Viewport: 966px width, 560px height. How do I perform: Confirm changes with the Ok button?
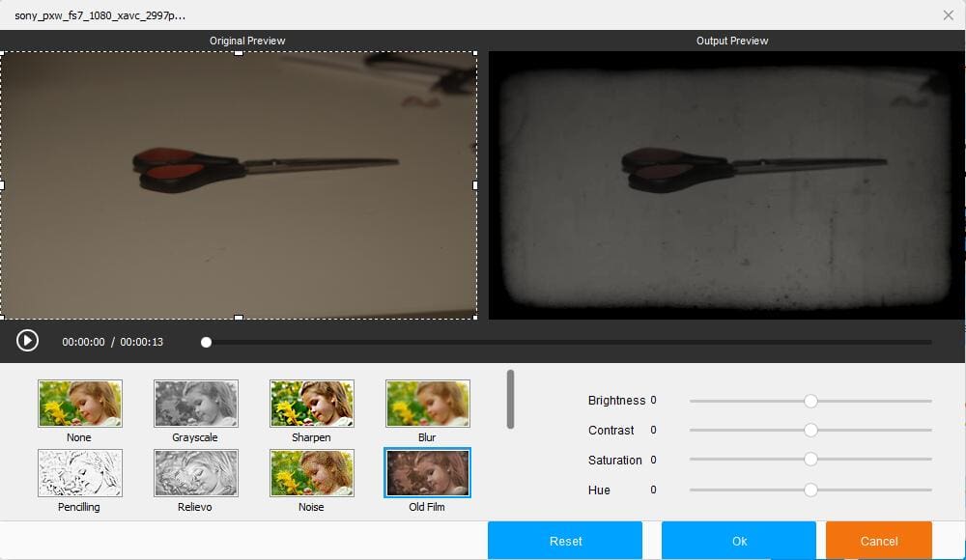739,541
